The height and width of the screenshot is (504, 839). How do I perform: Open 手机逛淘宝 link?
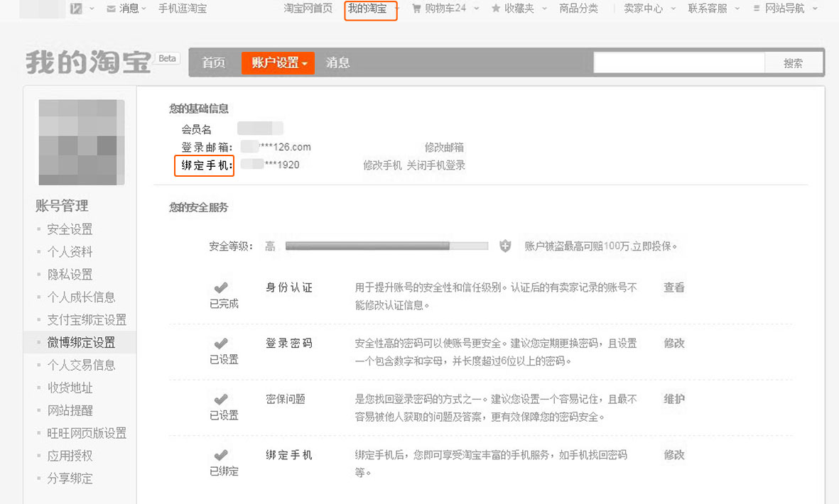pyautogui.click(x=183, y=9)
